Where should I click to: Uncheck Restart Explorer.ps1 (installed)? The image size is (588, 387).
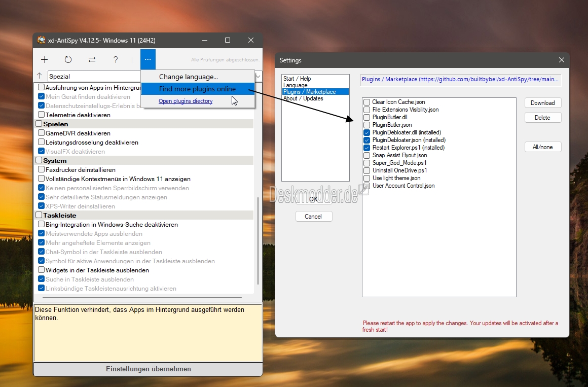pos(367,148)
